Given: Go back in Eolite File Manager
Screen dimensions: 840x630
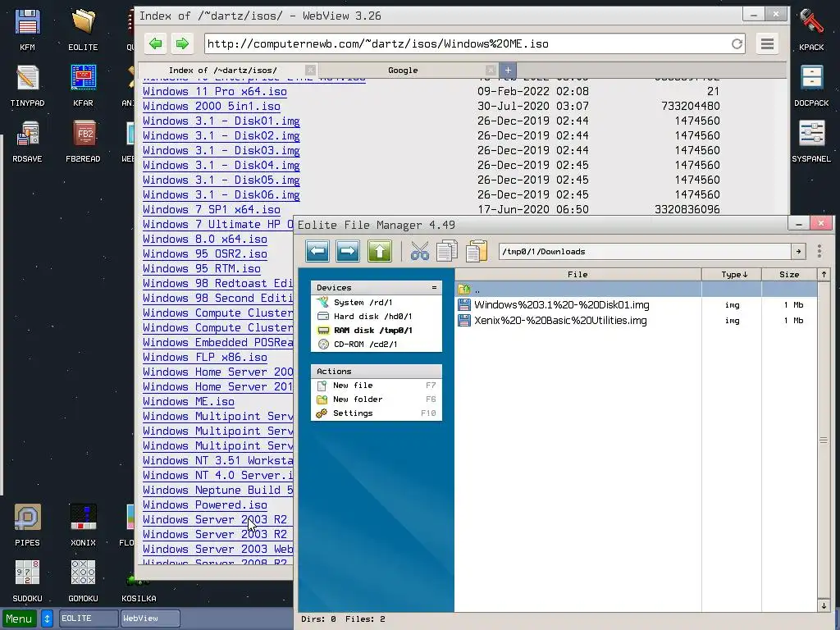Looking at the screenshot, I should coord(317,251).
